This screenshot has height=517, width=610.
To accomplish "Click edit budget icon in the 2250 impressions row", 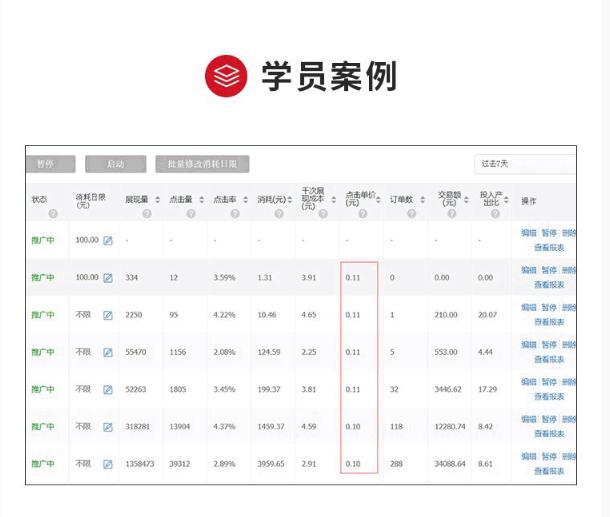I will pyautogui.click(x=108, y=315).
